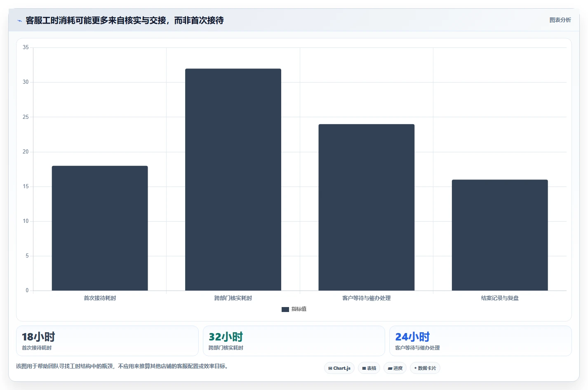The width and height of the screenshot is (588, 390).
Task: Click the 跨部门核实耗时 bar
Action: click(x=233, y=180)
